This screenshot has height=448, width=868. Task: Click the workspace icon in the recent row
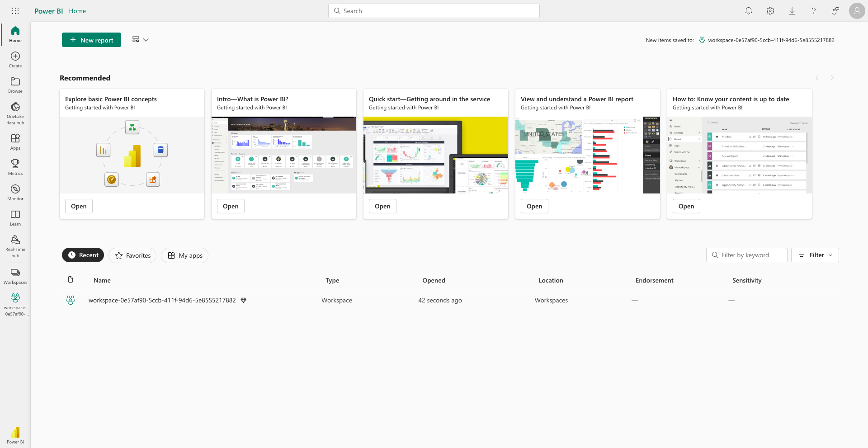click(x=71, y=300)
